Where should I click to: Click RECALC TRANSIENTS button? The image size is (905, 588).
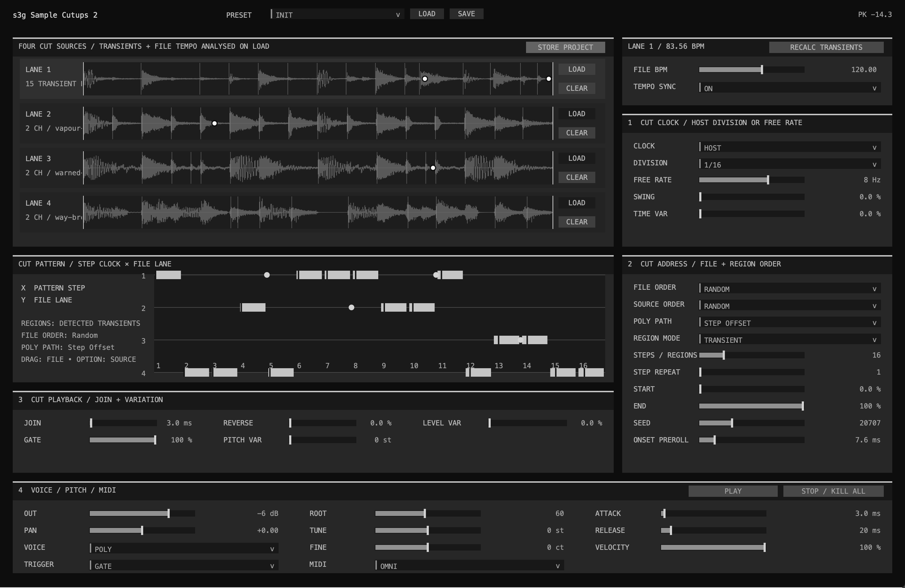pos(826,47)
